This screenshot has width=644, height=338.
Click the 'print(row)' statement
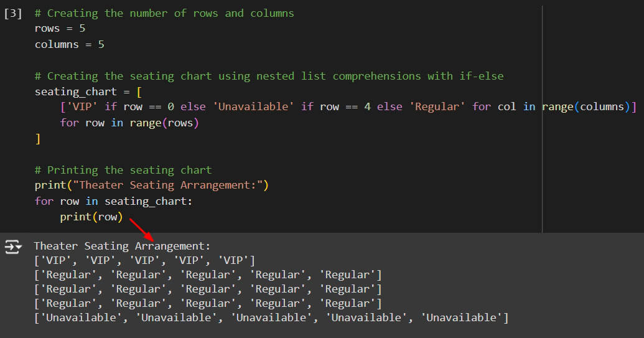click(x=91, y=217)
